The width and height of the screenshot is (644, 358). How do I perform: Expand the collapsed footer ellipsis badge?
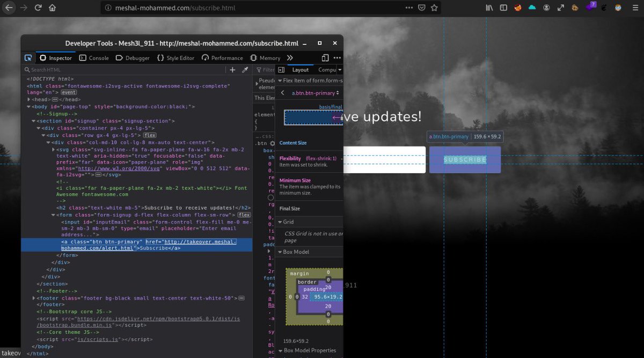pyautogui.click(x=241, y=298)
